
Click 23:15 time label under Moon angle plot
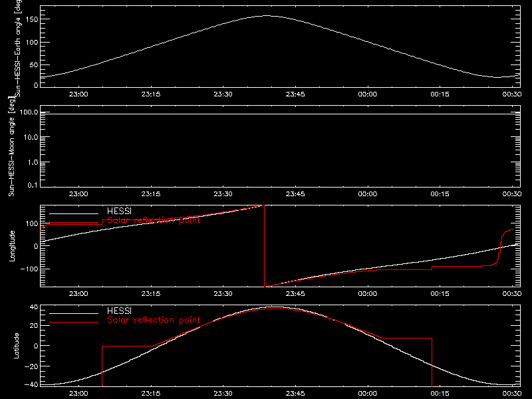point(151,194)
